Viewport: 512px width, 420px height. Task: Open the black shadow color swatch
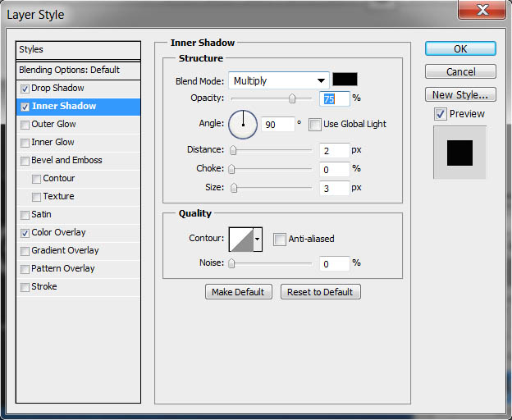click(x=345, y=80)
